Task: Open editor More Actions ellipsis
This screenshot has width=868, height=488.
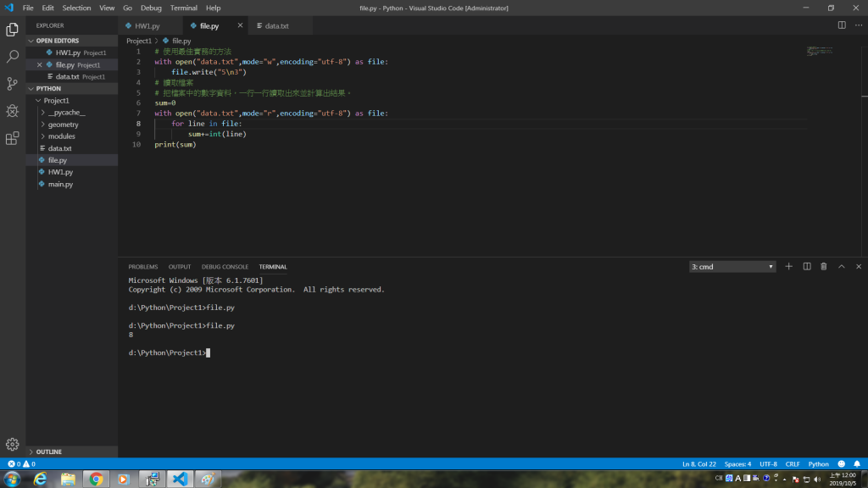Action: click(x=859, y=25)
